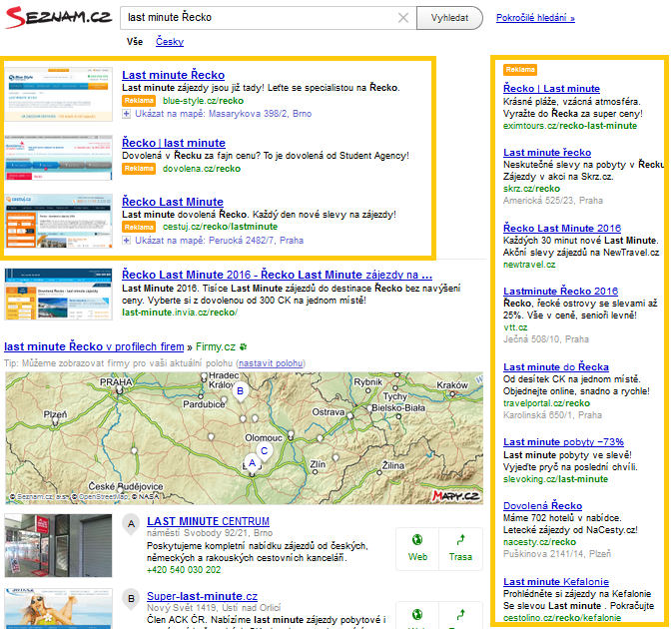Click map marker B
The height and width of the screenshot is (629, 672).
point(240,391)
